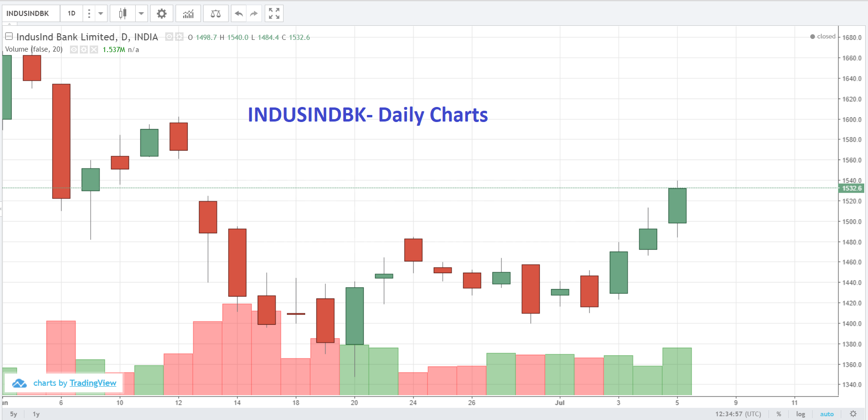Undo the last chart action
The height and width of the screenshot is (420, 868).
click(x=238, y=13)
